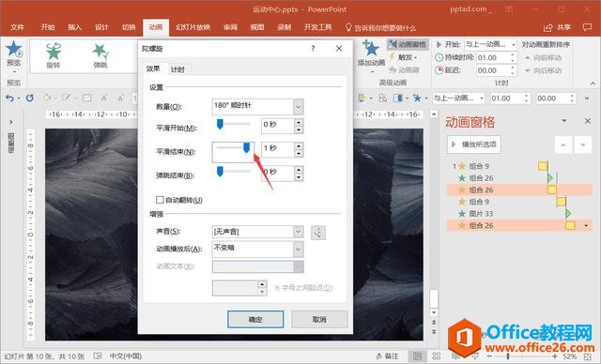Image resolution: width=601 pixels, height=364 pixels.
Task: Open the 动画播放后 after animation dropdown
Action: click(x=299, y=250)
